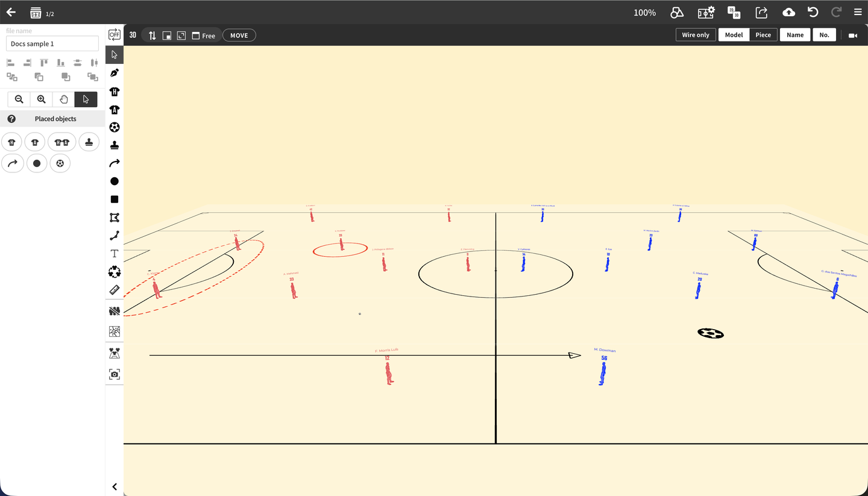The height and width of the screenshot is (496, 868).
Task: Toggle Wire only display
Action: pos(696,35)
